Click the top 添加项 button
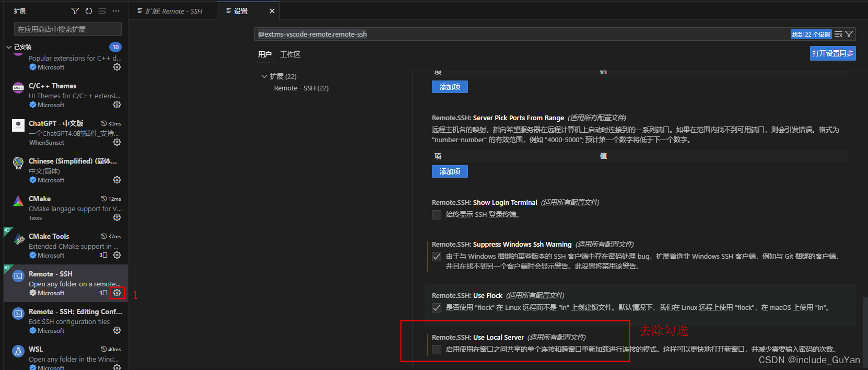Screen dimensions: 868x370 pyautogui.click(x=450, y=87)
